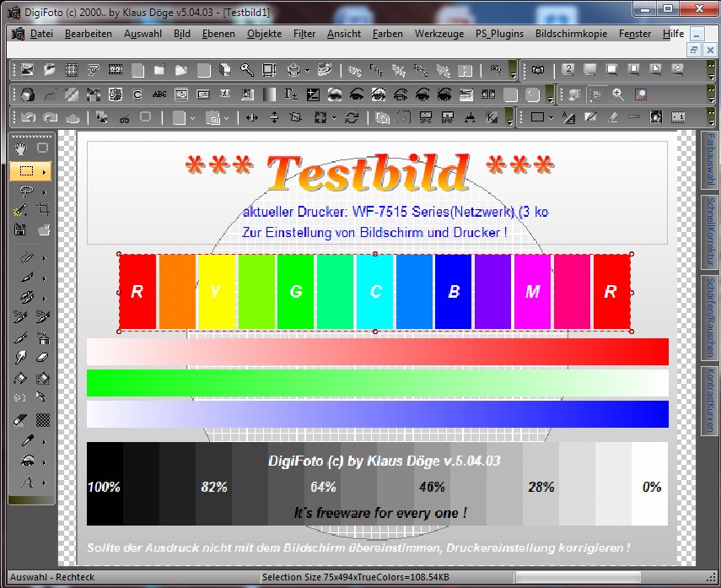The image size is (721, 588).
Task: Click the plus/minus exposure icon
Action: tap(313, 94)
